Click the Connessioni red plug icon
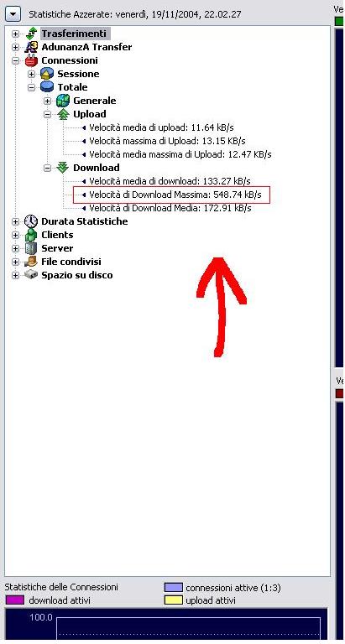345x644 pixels. pos(31,60)
